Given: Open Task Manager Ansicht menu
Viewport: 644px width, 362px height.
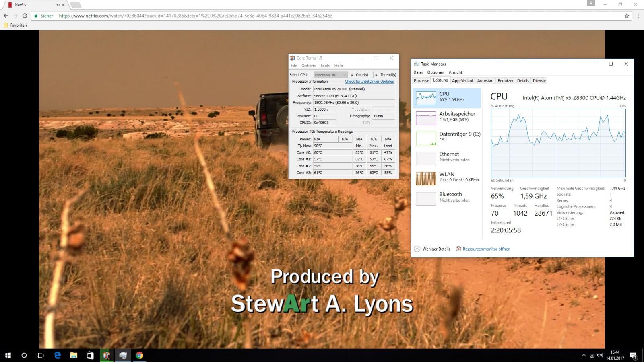Looking at the screenshot, I should pos(455,72).
